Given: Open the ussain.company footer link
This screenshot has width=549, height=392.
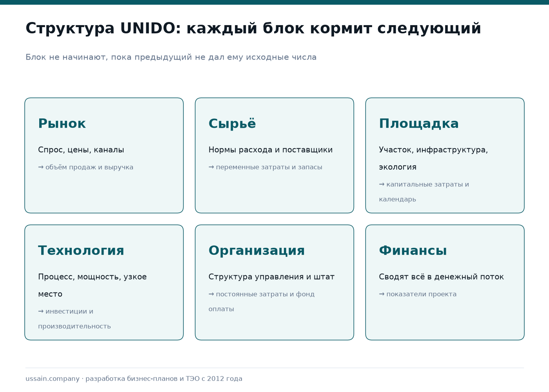Looking at the screenshot, I should [53, 379].
